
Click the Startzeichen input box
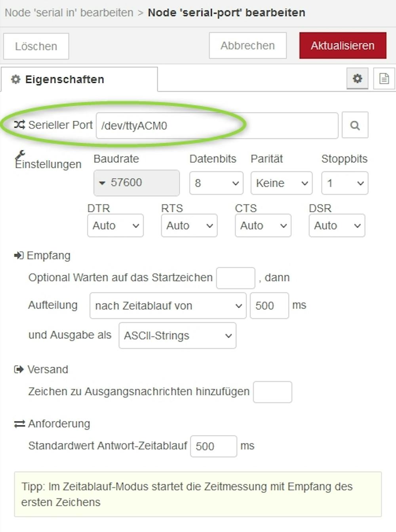pos(235,278)
